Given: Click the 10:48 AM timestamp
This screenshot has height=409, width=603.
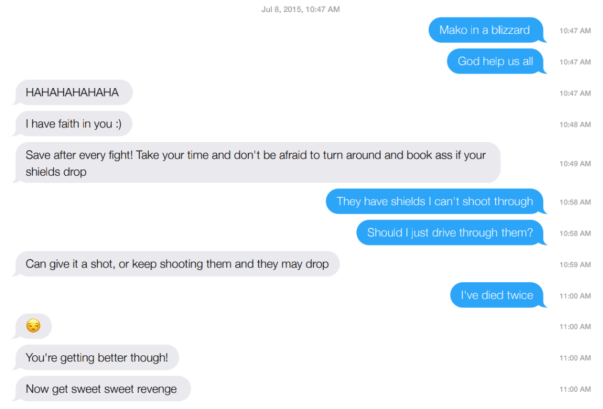Looking at the screenshot, I should (x=575, y=125).
